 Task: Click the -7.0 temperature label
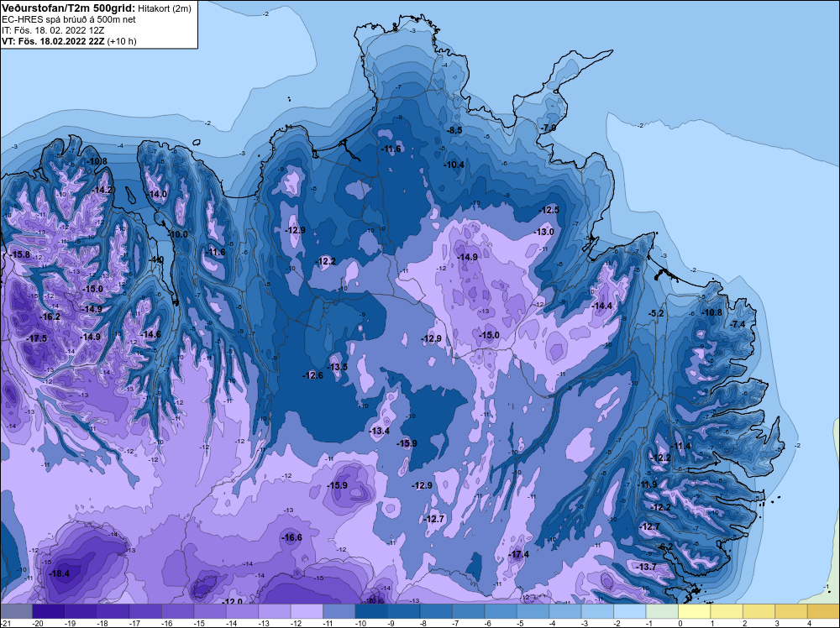[549, 128]
